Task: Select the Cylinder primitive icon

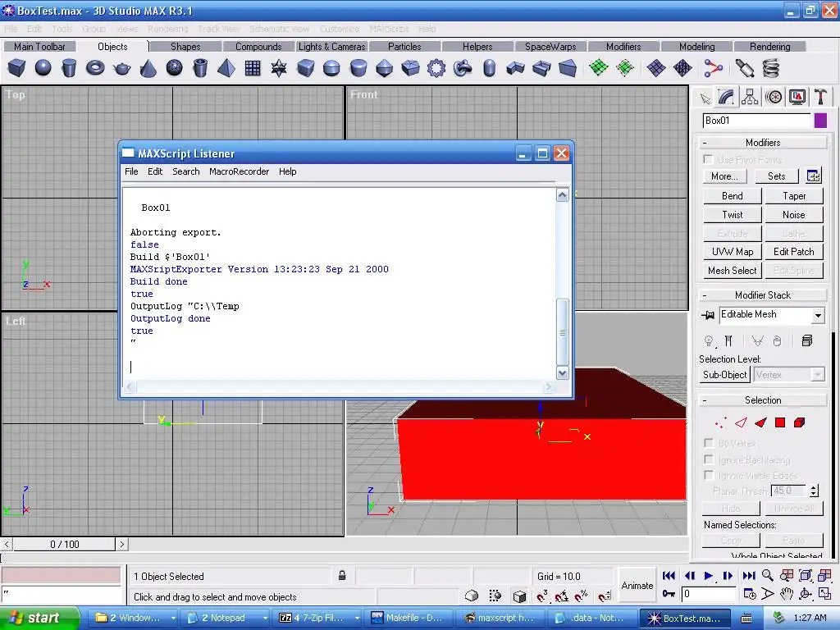Action: pos(69,68)
